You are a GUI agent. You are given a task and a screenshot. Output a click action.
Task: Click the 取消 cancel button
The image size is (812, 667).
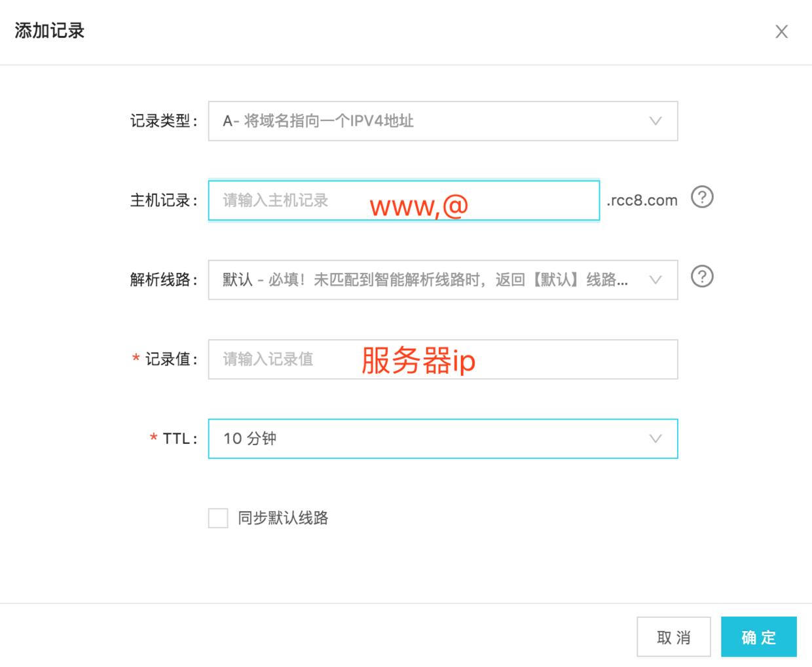click(674, 636)
